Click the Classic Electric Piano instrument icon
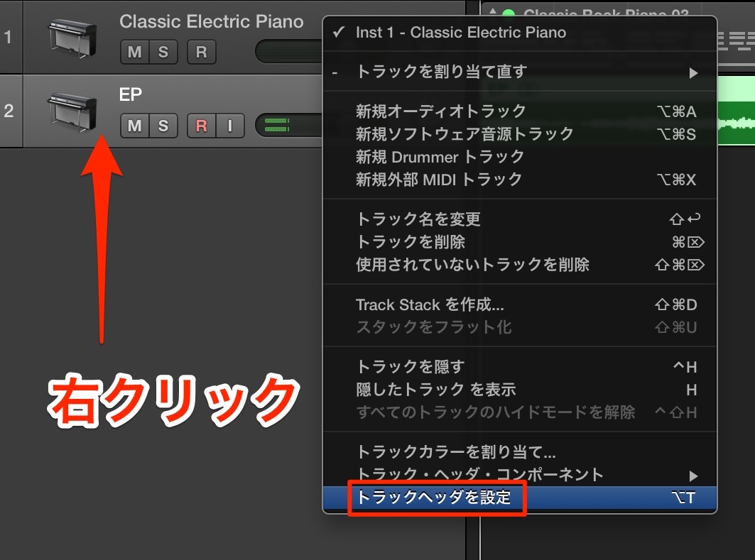The height and width of the screenshot is (560, 755). 72,38
